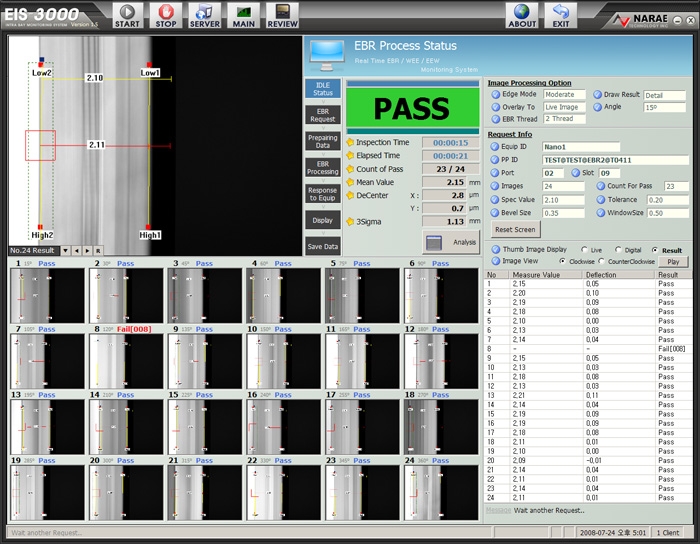The image size is (700, 544).
Task: Click the star icon next to Inspection Time
Action: 350,142
